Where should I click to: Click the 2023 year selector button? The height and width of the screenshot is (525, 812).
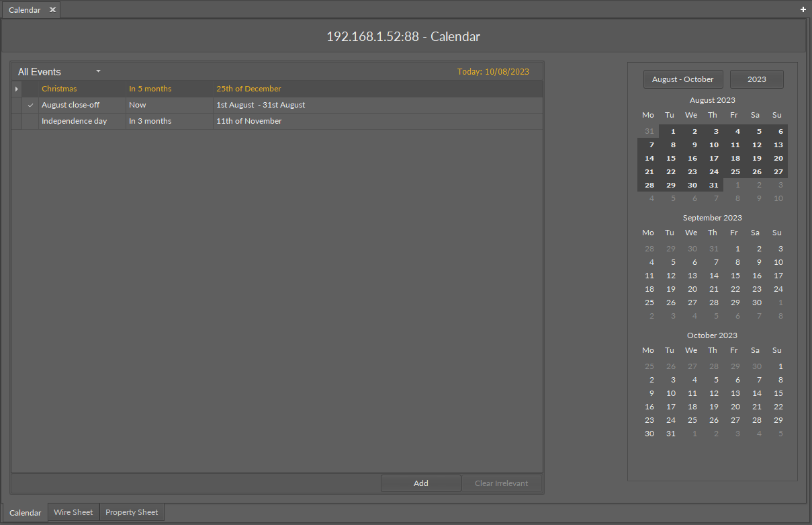point(756,79)
